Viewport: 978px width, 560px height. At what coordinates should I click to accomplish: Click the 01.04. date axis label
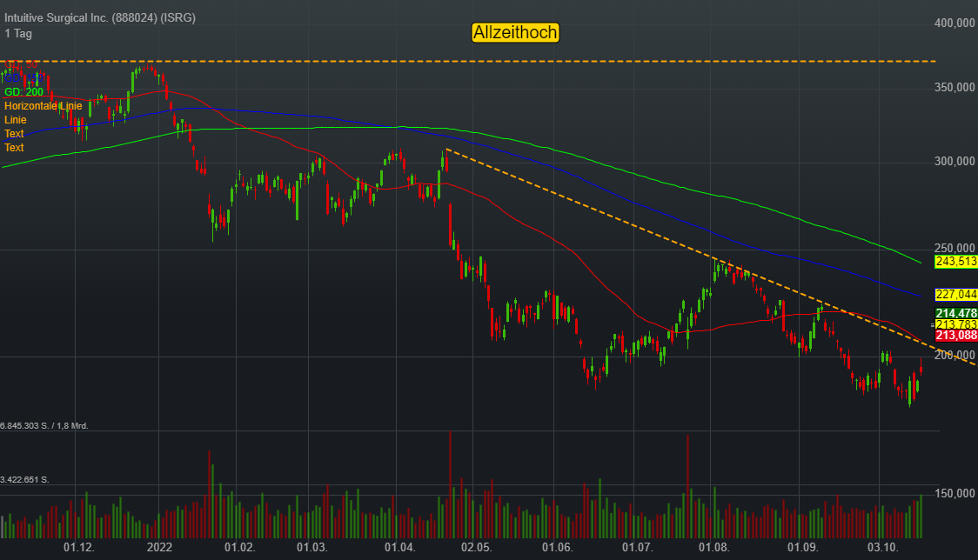(399, 548)
